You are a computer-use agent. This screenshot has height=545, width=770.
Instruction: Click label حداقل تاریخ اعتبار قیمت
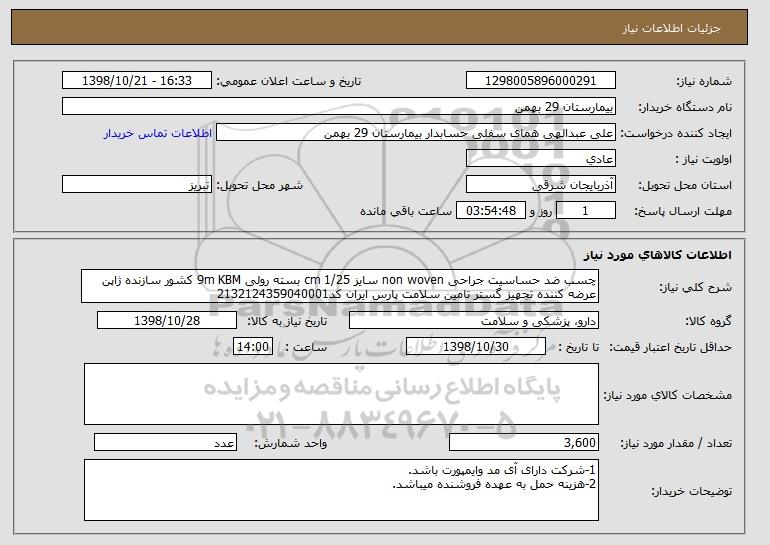click(670, 347)
